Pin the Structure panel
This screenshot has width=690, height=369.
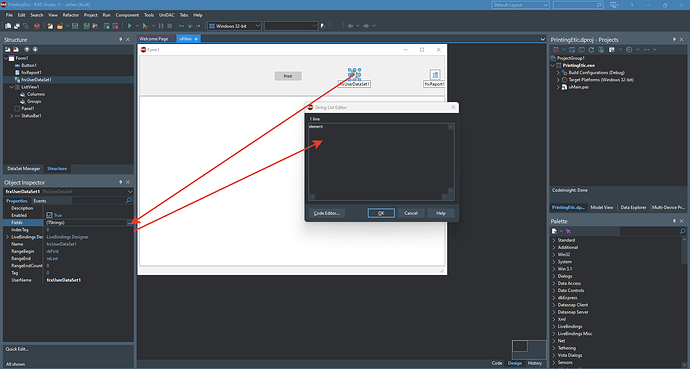click(121, 40)
